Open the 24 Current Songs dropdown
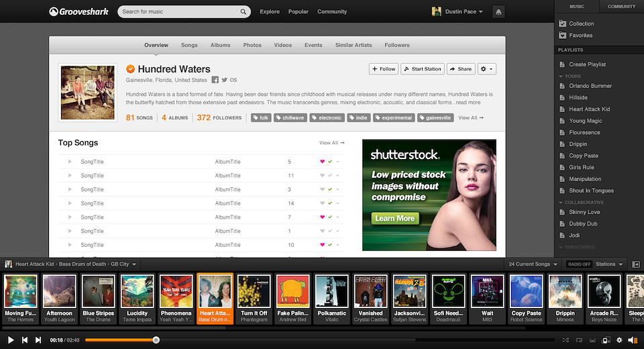The width and height of the screenshot is (644, 349). 533,264
